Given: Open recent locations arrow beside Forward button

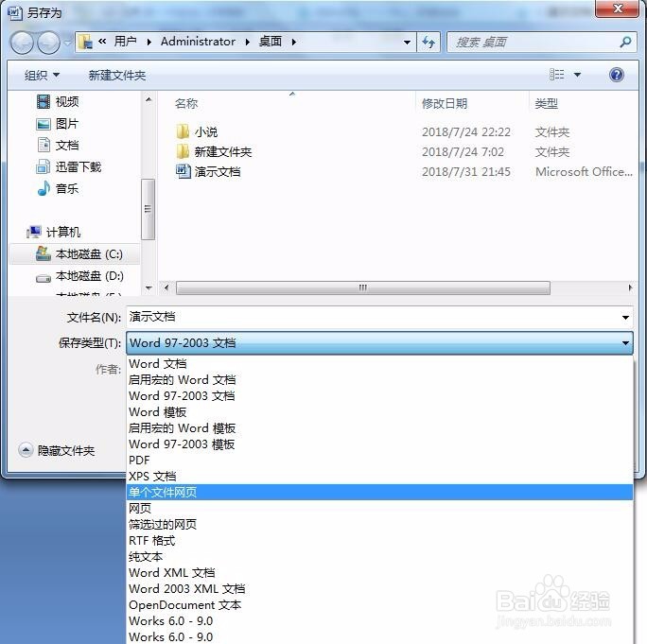Looking at the screenshot, I should point(68,42).
